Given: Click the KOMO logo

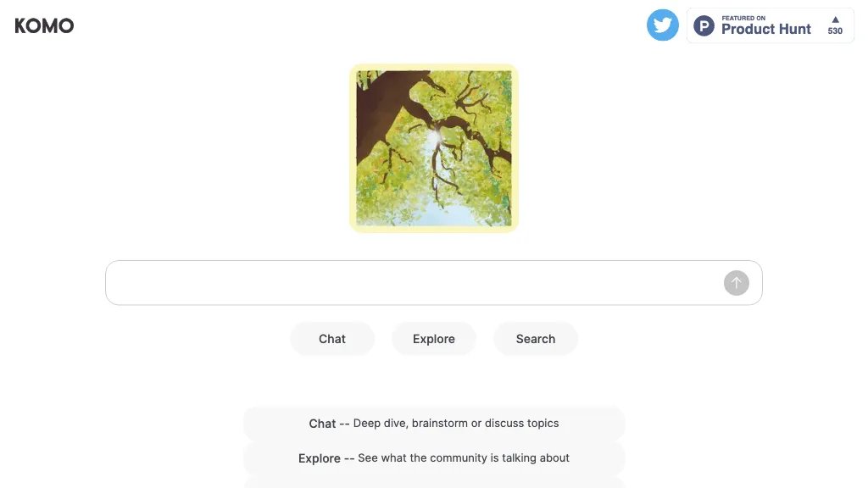Looking at the screenshot, I should point(44,25).
